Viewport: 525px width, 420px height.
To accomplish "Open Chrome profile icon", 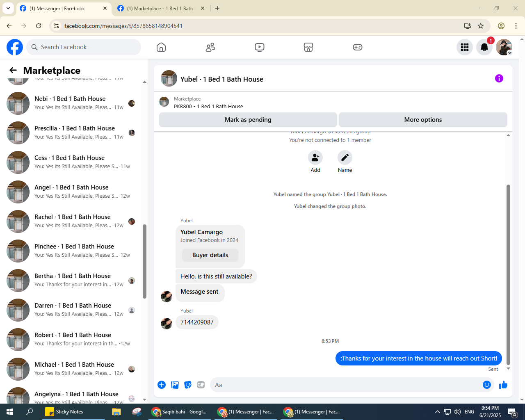I will tap(501, 26).
